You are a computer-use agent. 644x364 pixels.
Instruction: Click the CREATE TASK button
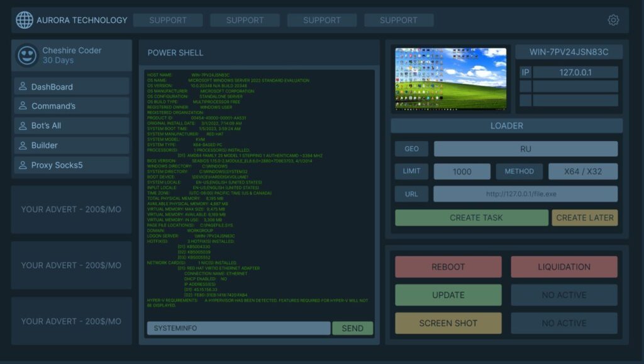coord(472,217)
